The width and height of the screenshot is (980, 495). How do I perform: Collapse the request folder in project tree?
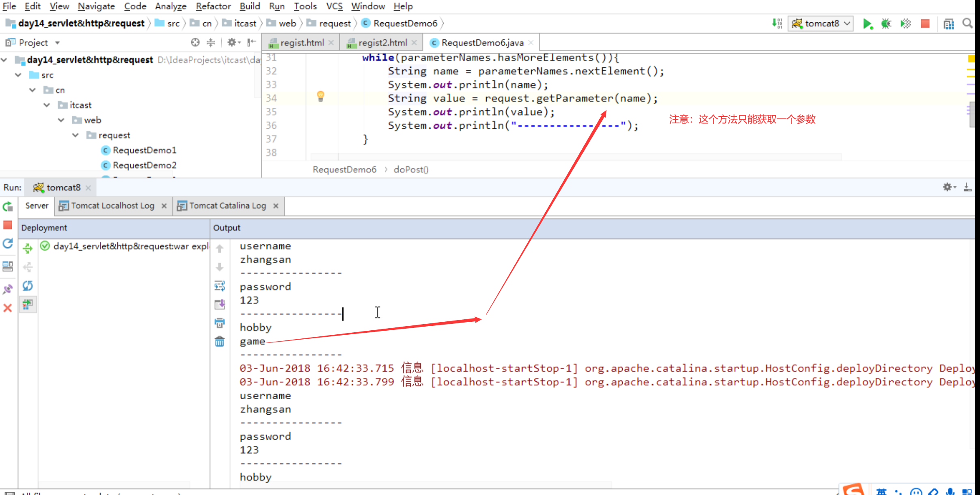[x=76, y=135]
